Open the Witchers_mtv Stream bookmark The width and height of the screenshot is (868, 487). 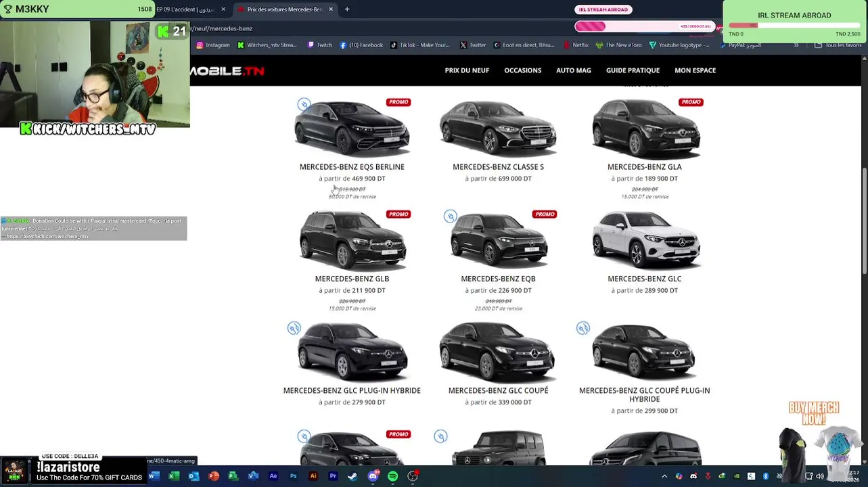(x=267, y=45)
